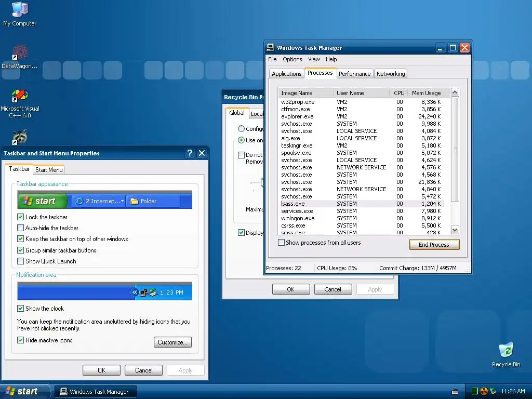Switch to the Applications tab
The image size is (532, 399).
286,74
